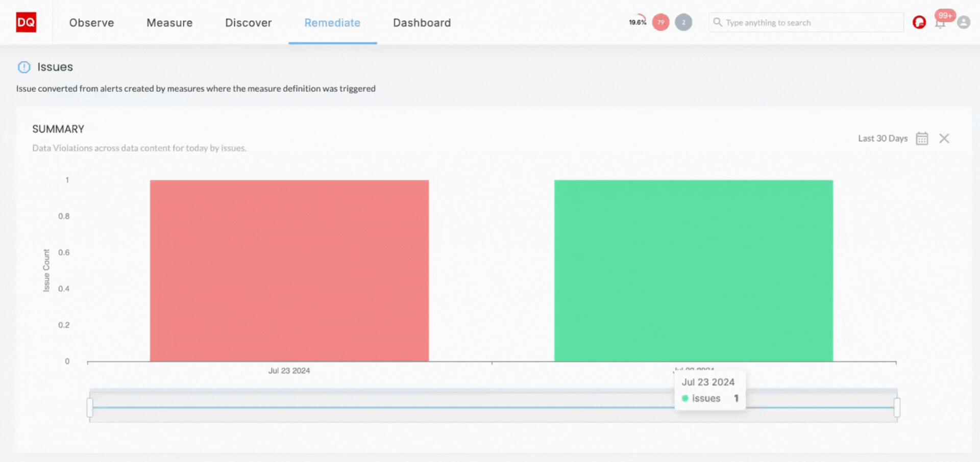The width and height of the screenshot is (980, 462).
Task: Click the Issues info icon beside the heading
Action: pyautogui.click(x=24, y=67)
